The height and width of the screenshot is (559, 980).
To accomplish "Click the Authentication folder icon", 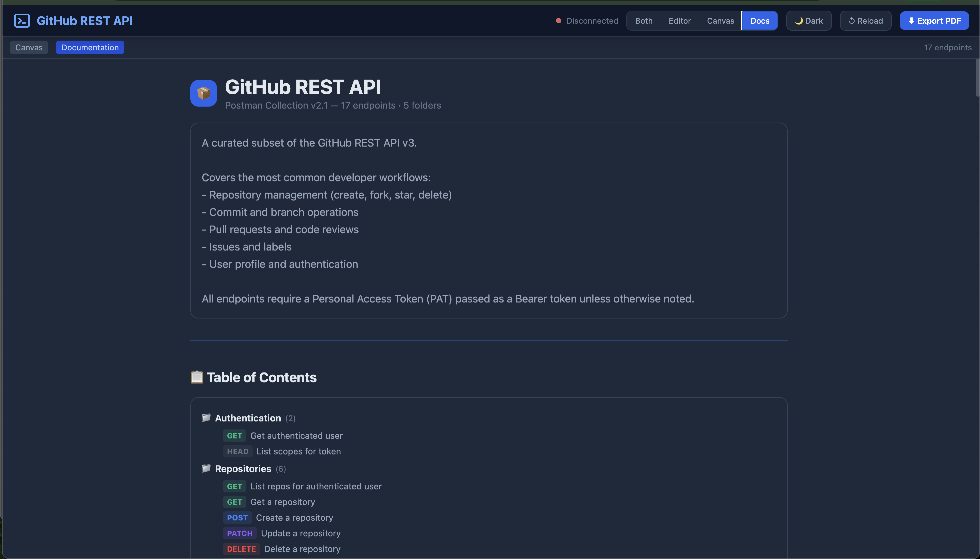I will 206,418.
